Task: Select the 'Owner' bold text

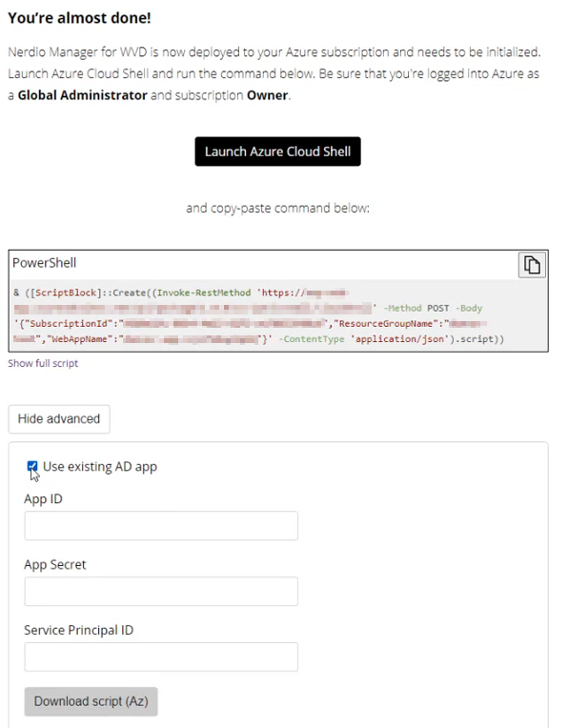Action: (x=267, y=95)
